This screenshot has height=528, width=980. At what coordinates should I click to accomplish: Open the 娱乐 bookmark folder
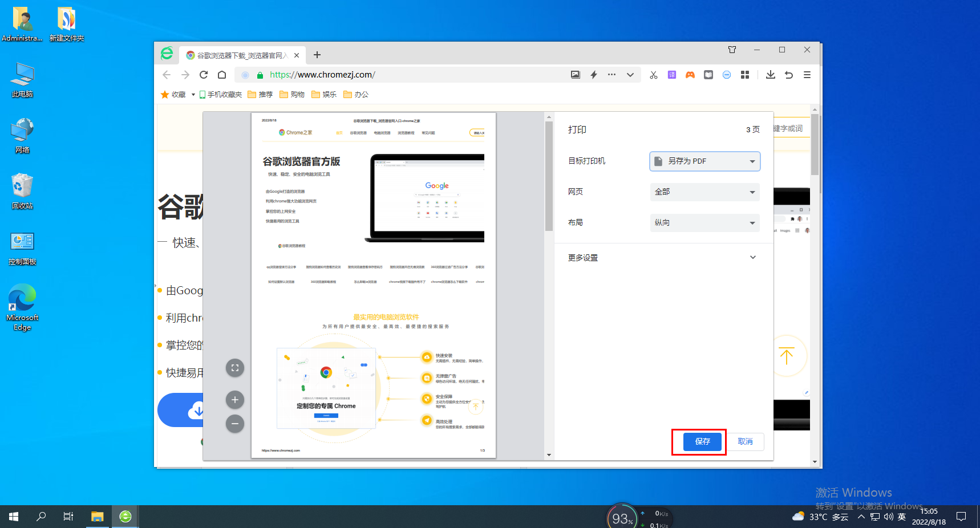(x=324, y=95)
